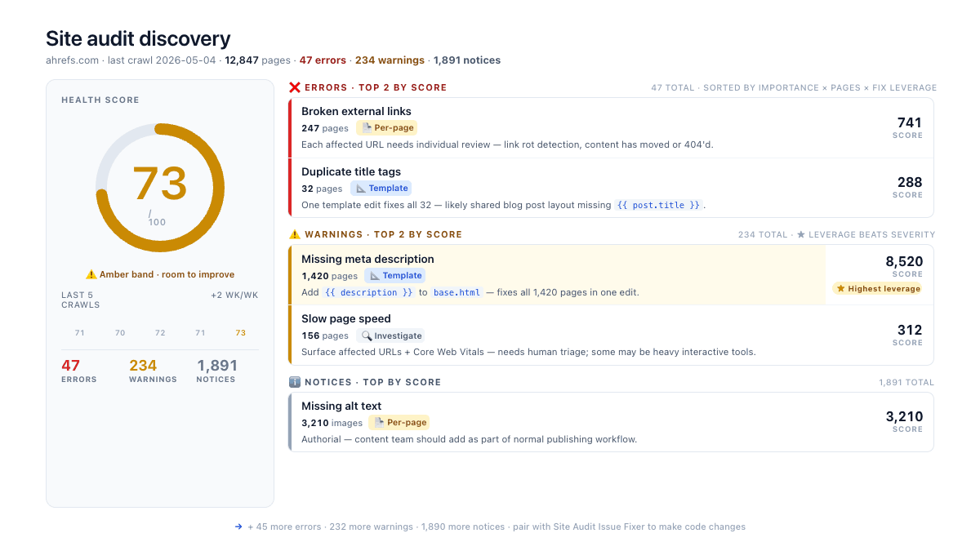The height and width of the screenshot is (551, 980).
Task: Click the 312 score value
Action: [910, 330]
